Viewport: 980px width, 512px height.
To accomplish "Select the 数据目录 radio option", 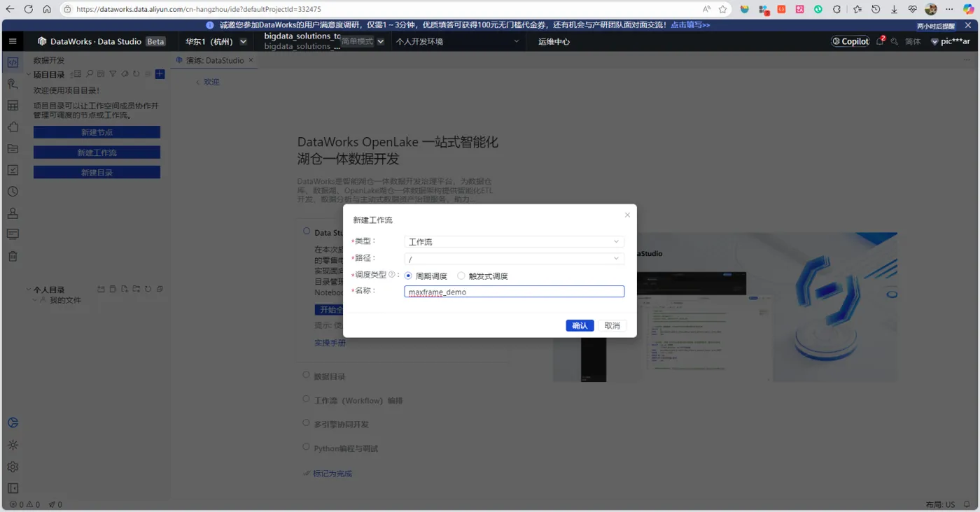I will click(306, 375).
